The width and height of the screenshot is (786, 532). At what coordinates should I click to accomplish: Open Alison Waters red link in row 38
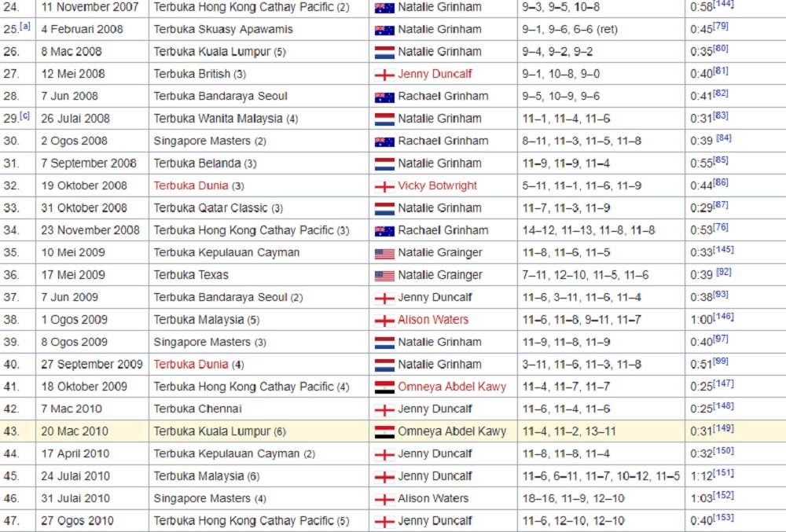(x=433, y=320)
